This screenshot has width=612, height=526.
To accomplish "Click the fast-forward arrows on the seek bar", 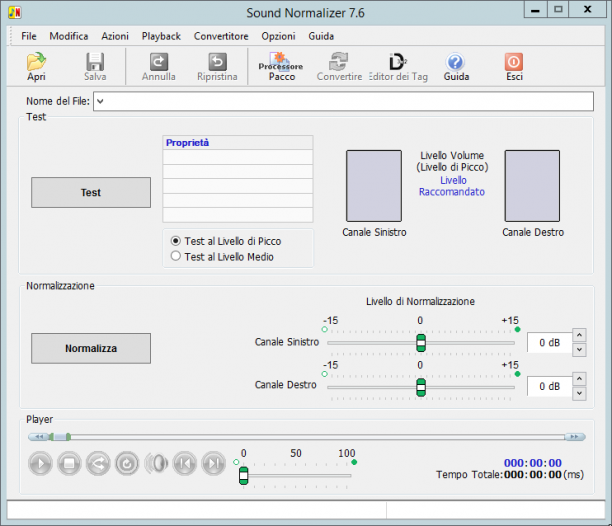I will [x=575, y=437].
